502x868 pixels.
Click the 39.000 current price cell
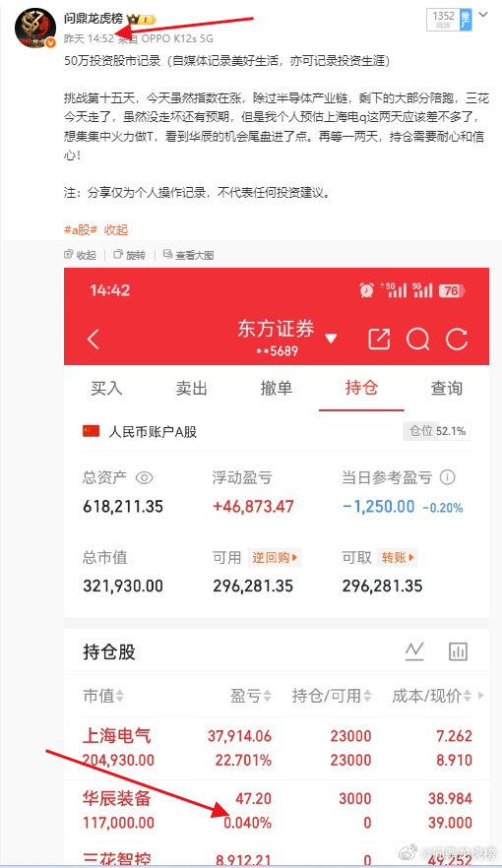(x=450, y=823)
